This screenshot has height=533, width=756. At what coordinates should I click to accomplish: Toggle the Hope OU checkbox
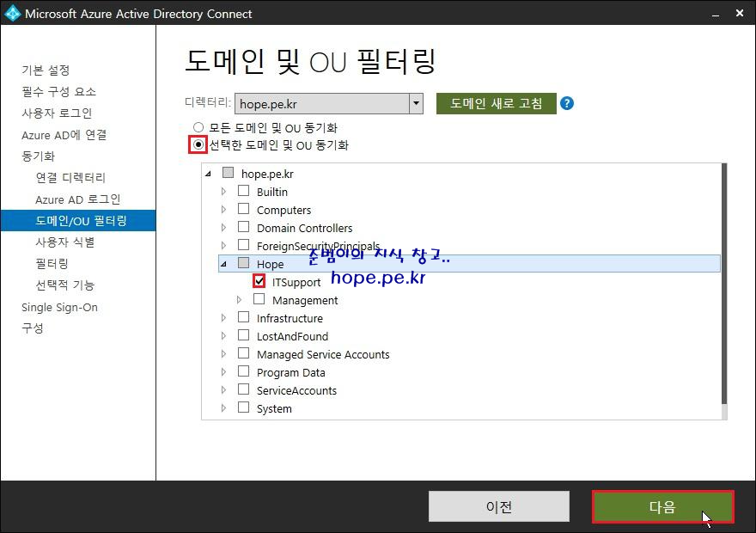[243, 263]
